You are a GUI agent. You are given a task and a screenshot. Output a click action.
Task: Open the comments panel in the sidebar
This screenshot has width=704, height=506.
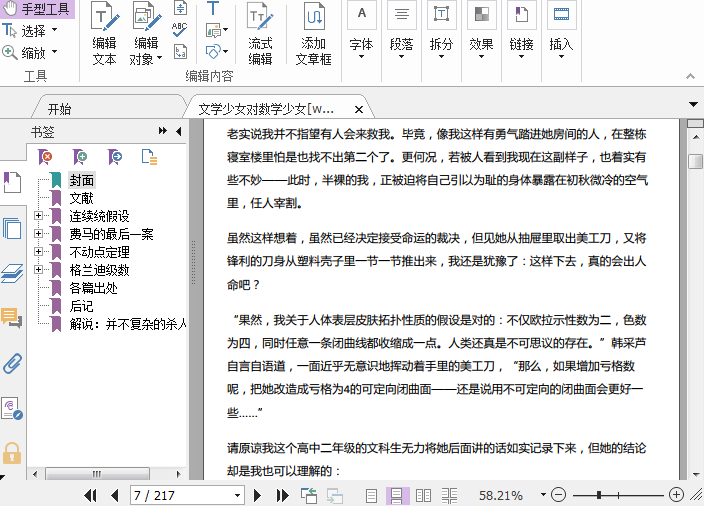[12, 318]
